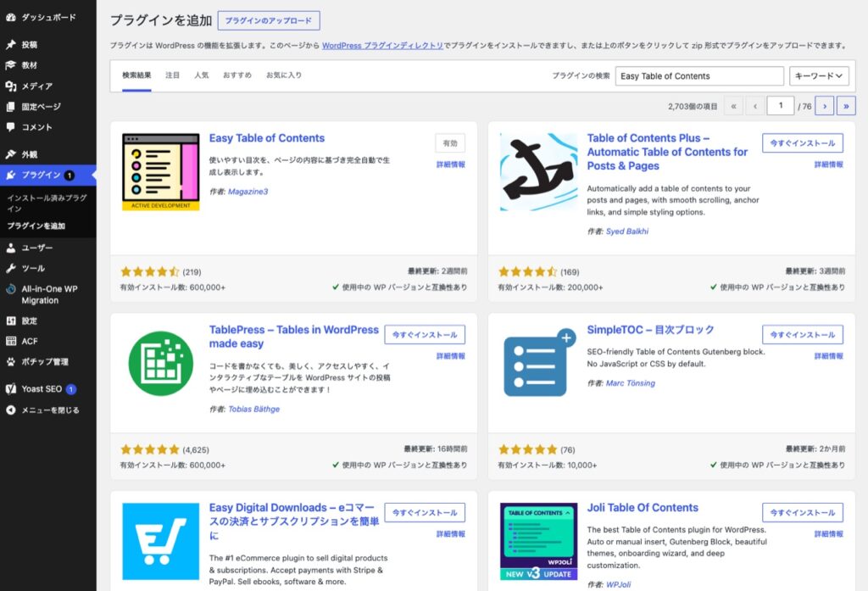
Task: Click the 設定 settings icon in sidebar
Action: point(10,321)
